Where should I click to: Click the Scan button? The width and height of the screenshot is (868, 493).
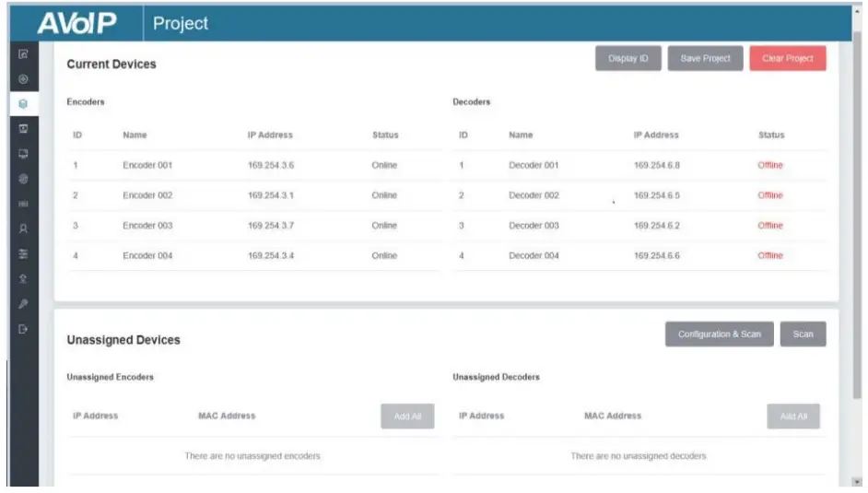803,335
